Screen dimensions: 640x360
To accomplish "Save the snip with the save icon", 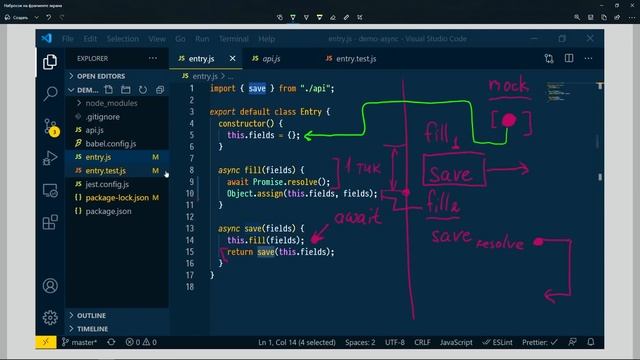I will 590,17.
